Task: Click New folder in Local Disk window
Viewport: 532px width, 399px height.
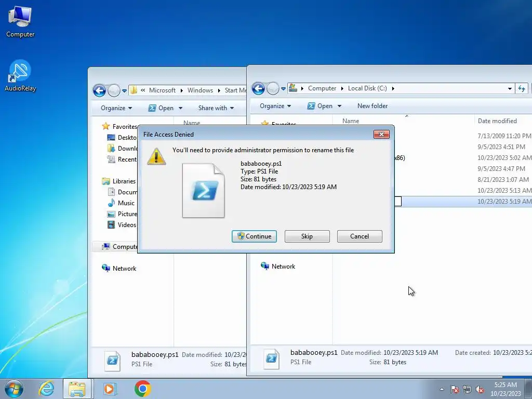Action: tap(373, 106)
